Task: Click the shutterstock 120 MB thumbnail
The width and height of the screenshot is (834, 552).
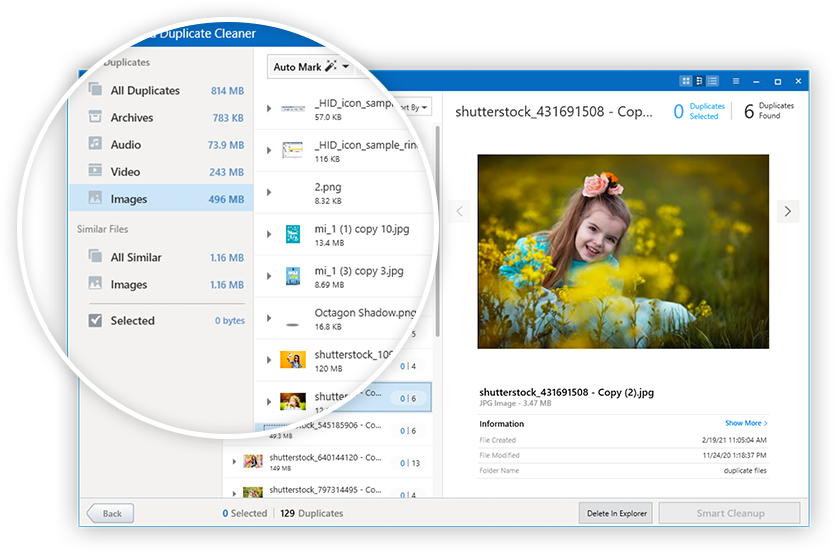Action: click(x=293, y=360)
